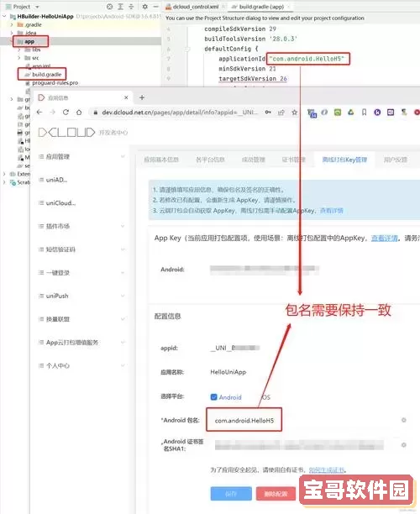The image size is (420, 514).
Task: Click the browser back arrow
Action: point(39,112)
